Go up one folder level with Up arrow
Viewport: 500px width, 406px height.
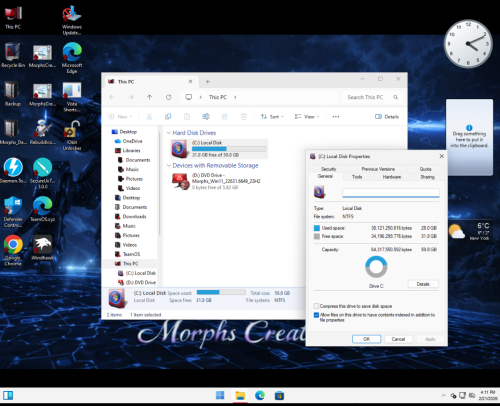[150, 97]
